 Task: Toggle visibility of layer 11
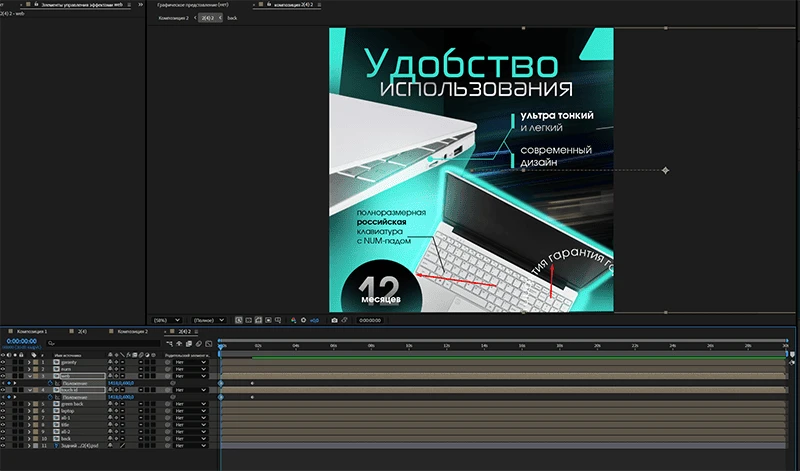(x=3, y=445)
